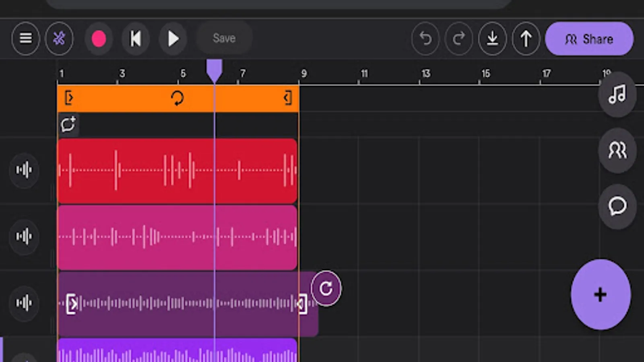This screenshot has width=644, height=362.
Task: Add a new track with plus button
Action: tap(601, 294)
